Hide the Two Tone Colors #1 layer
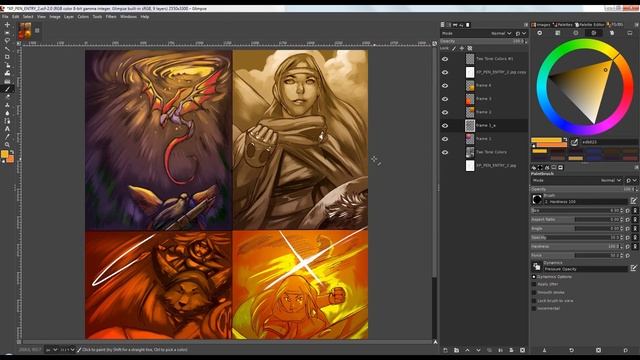 (445, 59)
